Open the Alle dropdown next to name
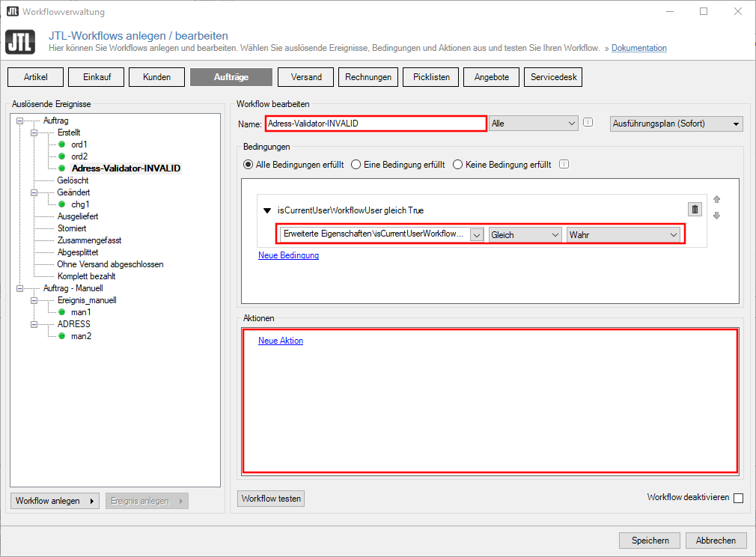The image size is (756, 557). (533, 124)
